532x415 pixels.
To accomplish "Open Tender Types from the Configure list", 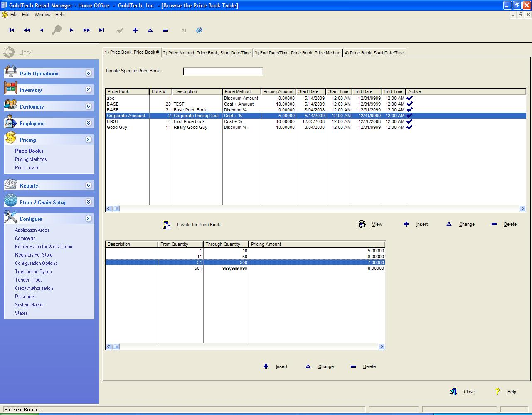I will click(x=29, y=280).
